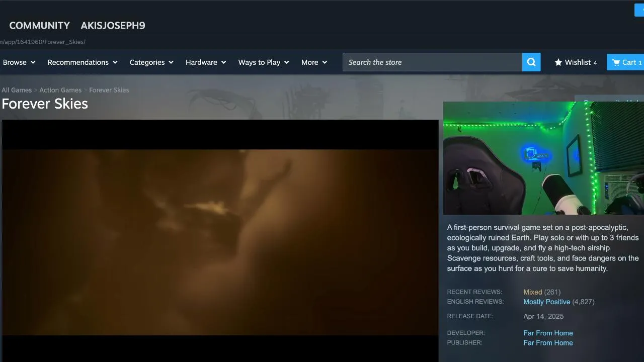Click the Forever Skies trailer video
The height and width of the screenshot is (362, 644).
pyautogui.click(x=220, y=241)
